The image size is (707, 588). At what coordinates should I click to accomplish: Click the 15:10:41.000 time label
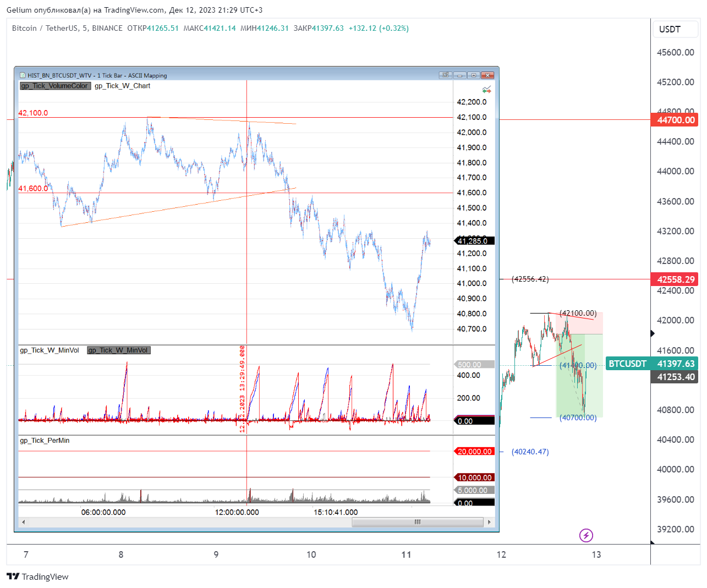pyautogui.click(x=336, y=512)
